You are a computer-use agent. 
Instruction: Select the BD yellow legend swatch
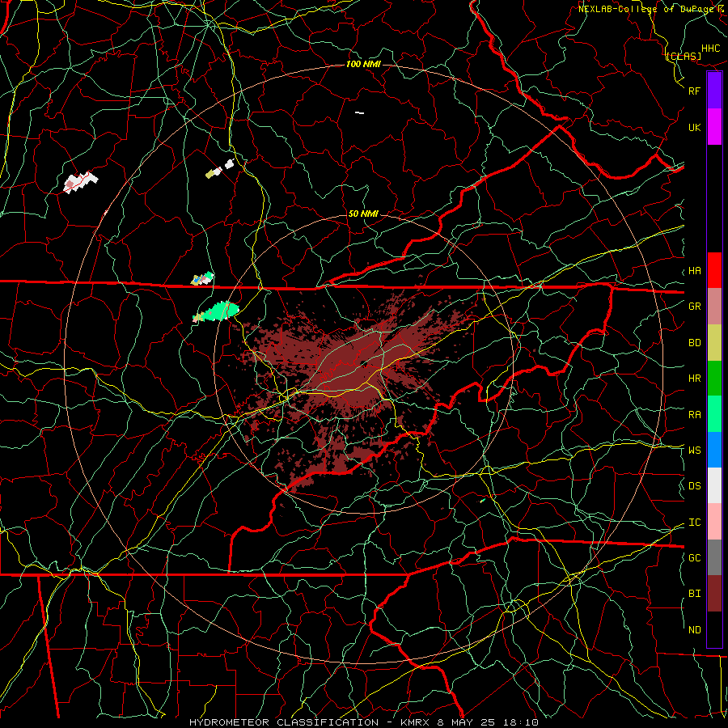[x=714, y=343]
